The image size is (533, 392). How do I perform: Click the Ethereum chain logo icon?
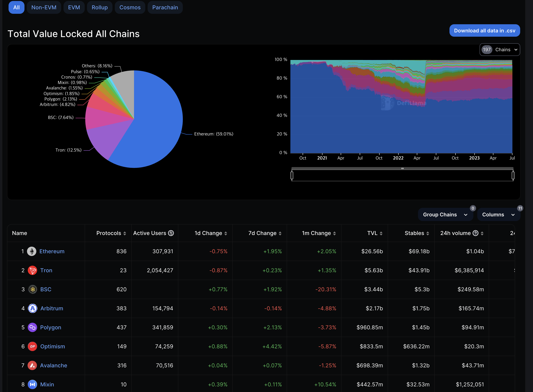32,251
